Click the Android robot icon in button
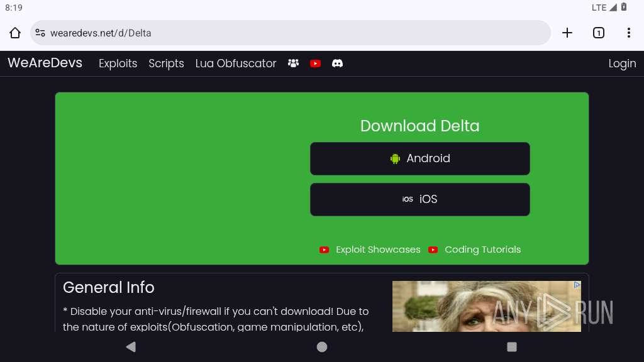The image size is (644, 362). click(x=395, y=158)
